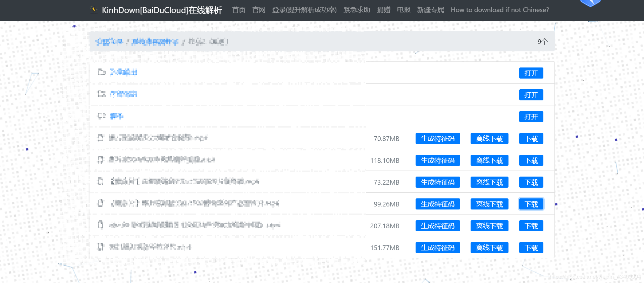Click 打开 for the first folder row

[x=531, y=73]
